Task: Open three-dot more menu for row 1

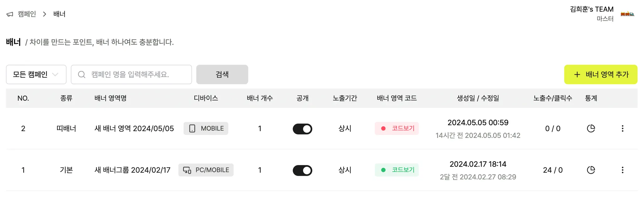Action: (622, 170)
